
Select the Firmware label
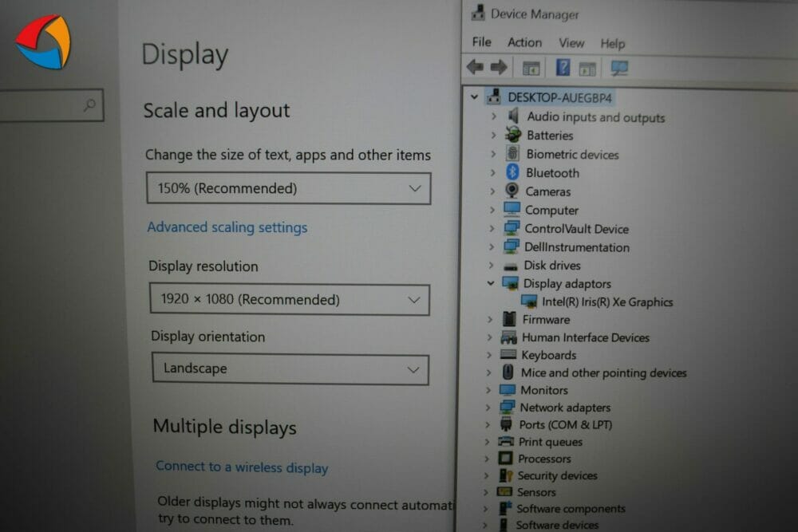tap(546, 319)
